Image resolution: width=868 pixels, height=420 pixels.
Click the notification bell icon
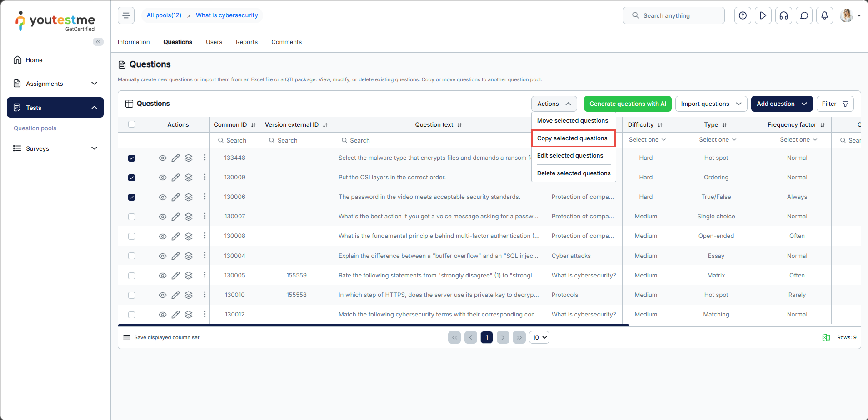pos(824,15)
